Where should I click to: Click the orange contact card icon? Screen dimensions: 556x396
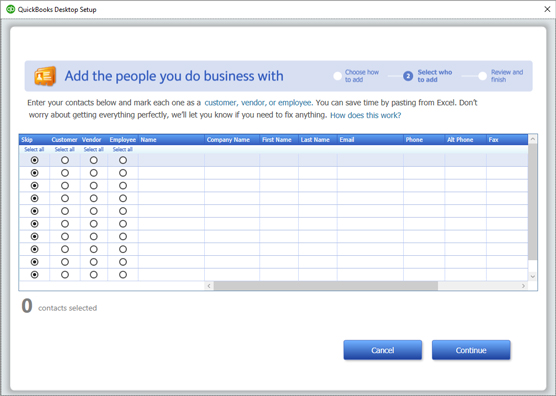[45, 76]
